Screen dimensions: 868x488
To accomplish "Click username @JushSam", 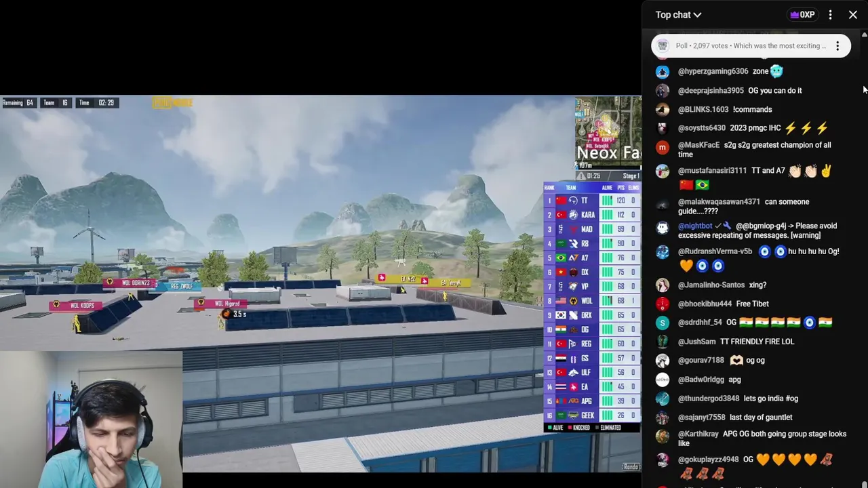I will (696, 342).
